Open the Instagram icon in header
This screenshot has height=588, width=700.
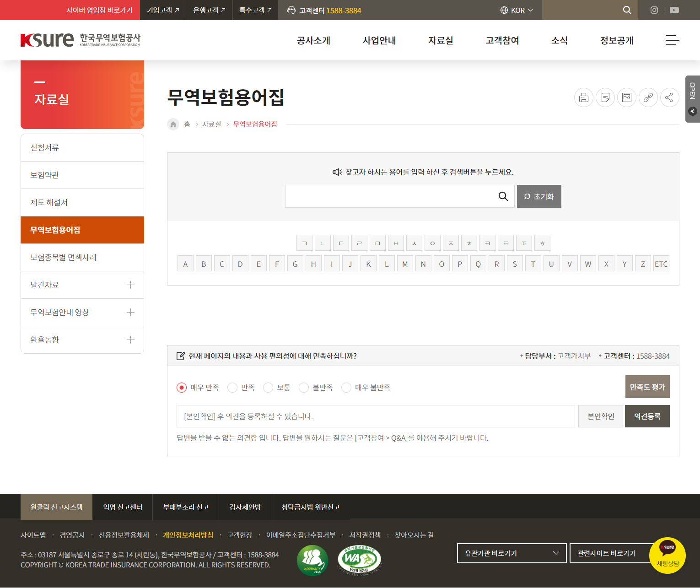(654, 10)
